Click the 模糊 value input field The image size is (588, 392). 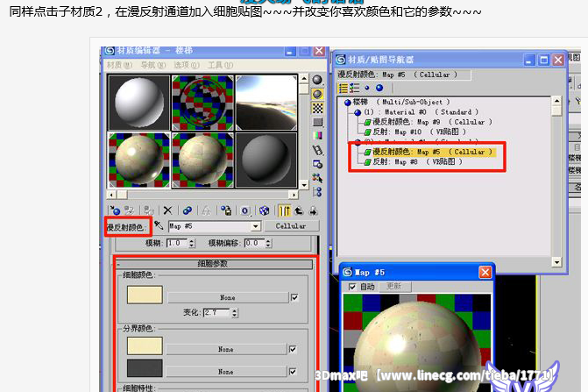[x=177, y=243]
